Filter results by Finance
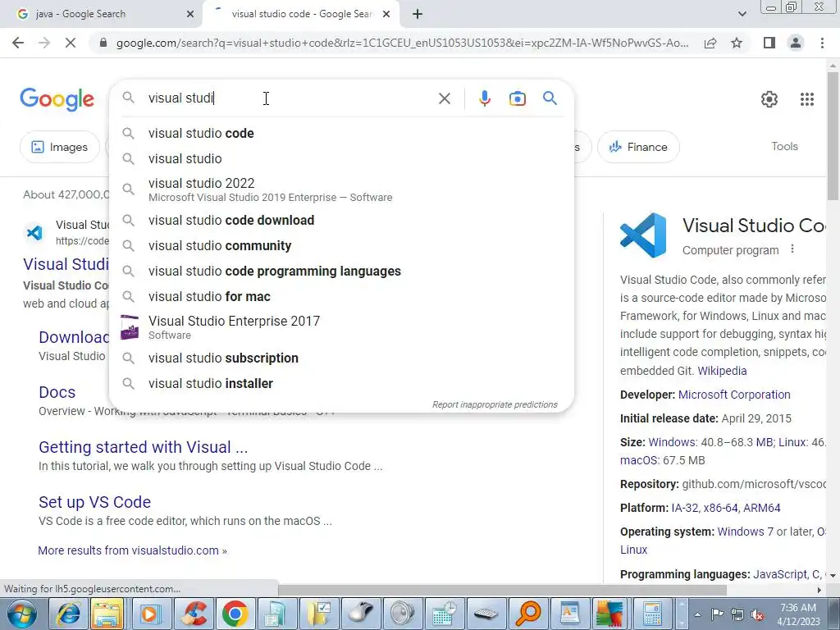This screenshot has width=840, height=630. click(x=638, y=147)
